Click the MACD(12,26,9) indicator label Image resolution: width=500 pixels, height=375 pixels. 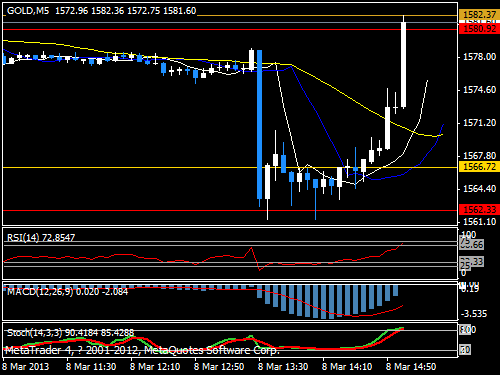click(67, 292)
